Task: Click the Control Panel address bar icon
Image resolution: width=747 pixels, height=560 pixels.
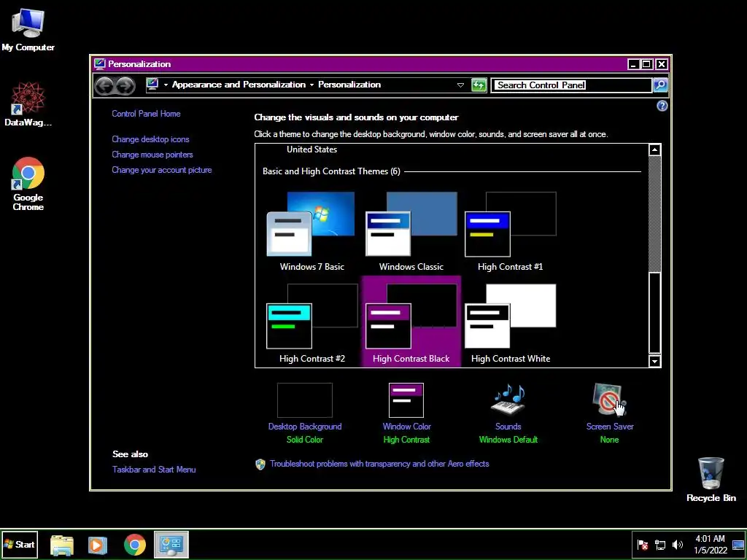Action: (152, 85)
